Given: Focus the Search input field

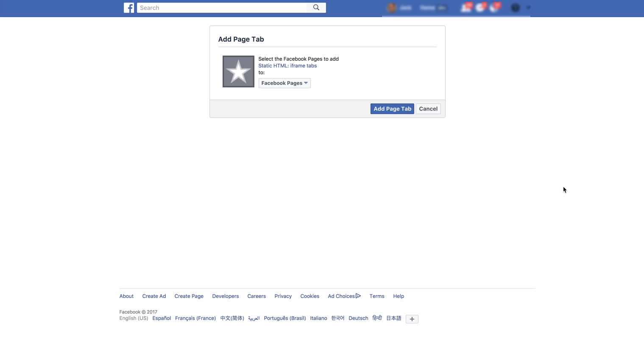Looking at the screenshot, I should click(222, 8).
